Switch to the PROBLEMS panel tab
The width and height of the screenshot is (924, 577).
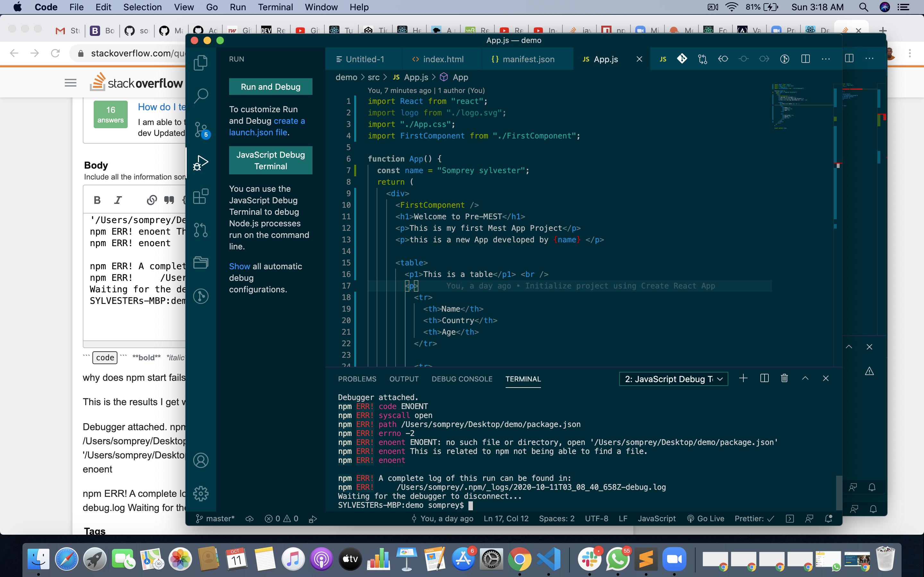[x=357, y=379]
